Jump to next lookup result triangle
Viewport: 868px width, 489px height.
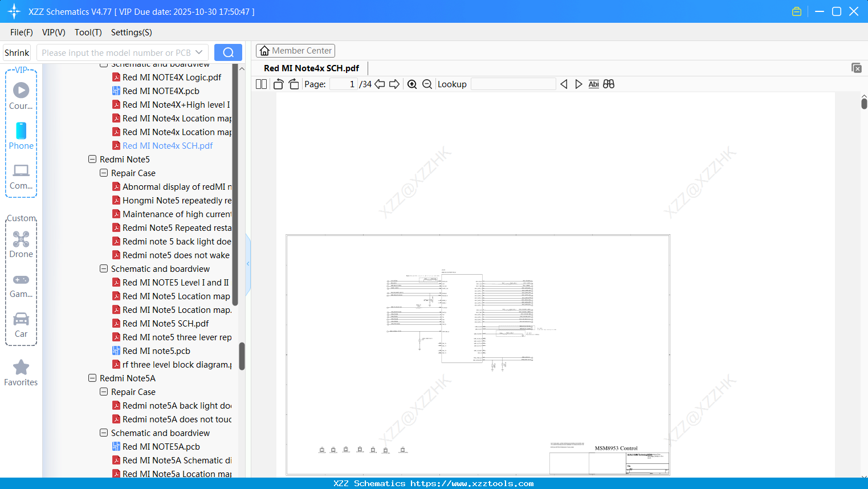coord(578,84)
